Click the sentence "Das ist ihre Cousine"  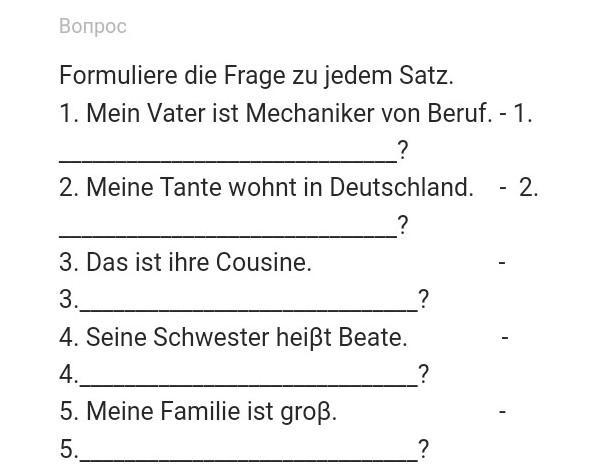(186, 262)
